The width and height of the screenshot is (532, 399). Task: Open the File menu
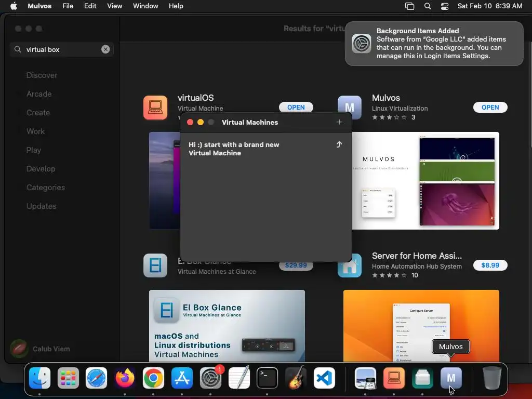(68, 6)
